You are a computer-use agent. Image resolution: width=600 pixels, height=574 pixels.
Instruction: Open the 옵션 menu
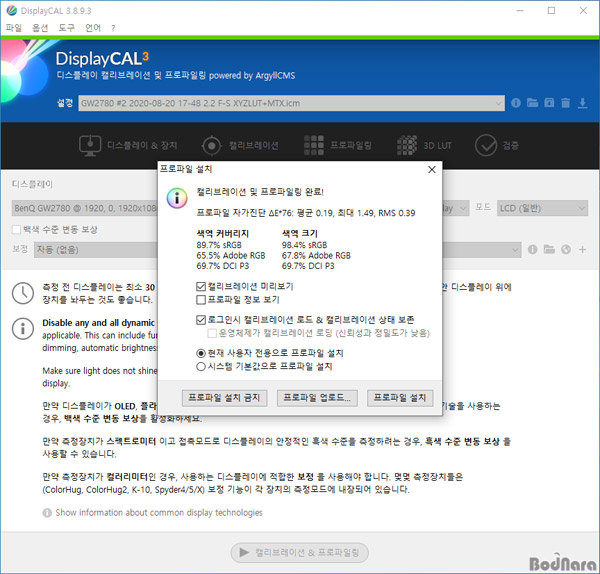[40, 28]
